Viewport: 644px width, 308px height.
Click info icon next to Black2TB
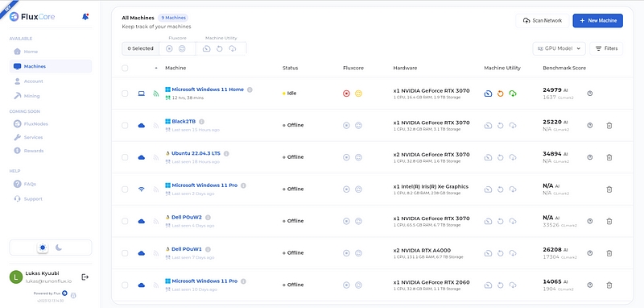(202, 121)
